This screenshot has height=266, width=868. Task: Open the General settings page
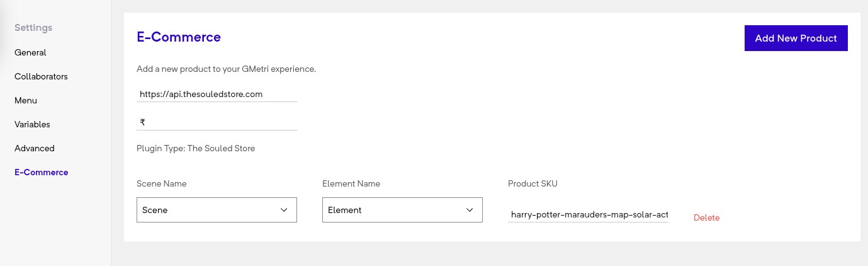pyautogui.click(x=30, y=52)
